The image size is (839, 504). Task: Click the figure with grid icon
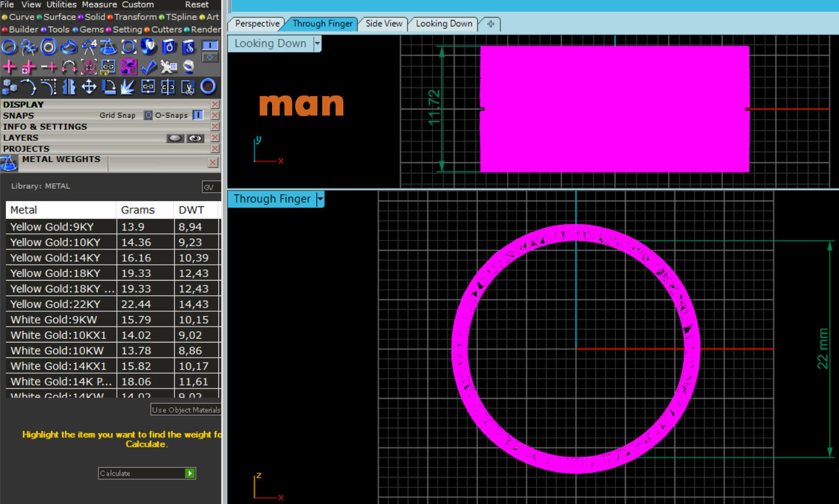169,67
